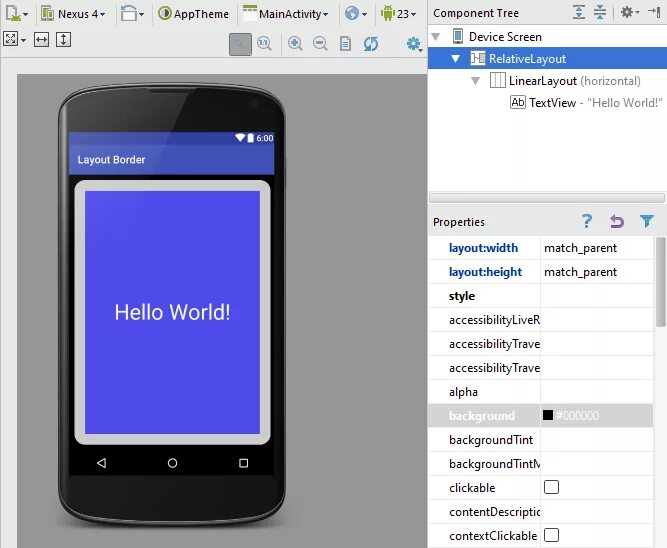Click the recents square on phone preview

click(243, 463)
